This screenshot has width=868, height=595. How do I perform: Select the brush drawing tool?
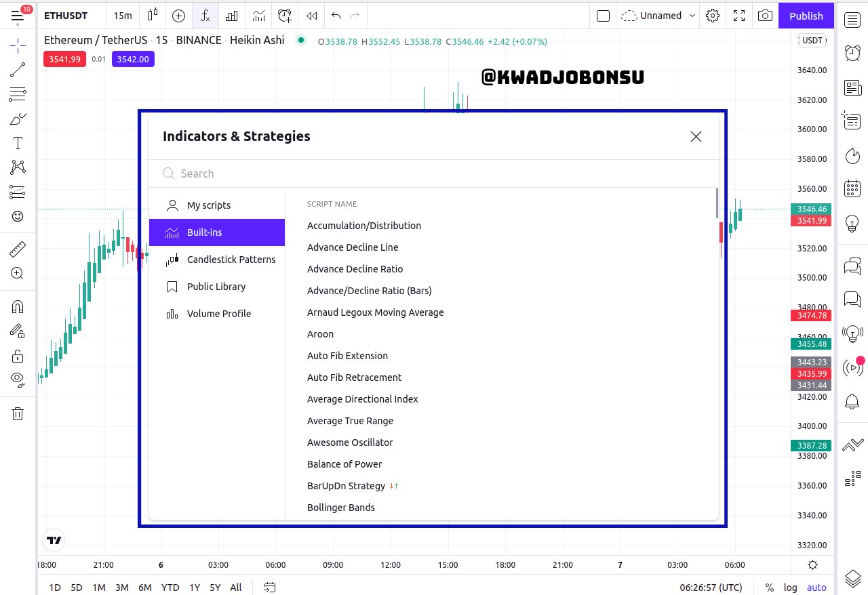click(18, 119)
